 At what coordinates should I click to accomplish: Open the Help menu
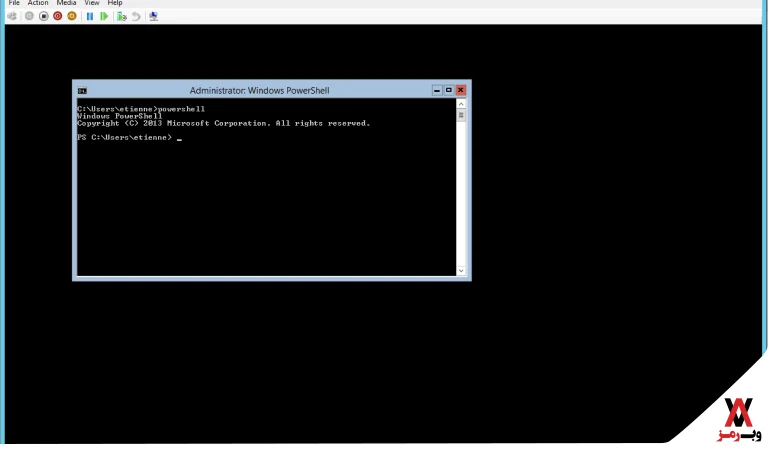[115, 3]
